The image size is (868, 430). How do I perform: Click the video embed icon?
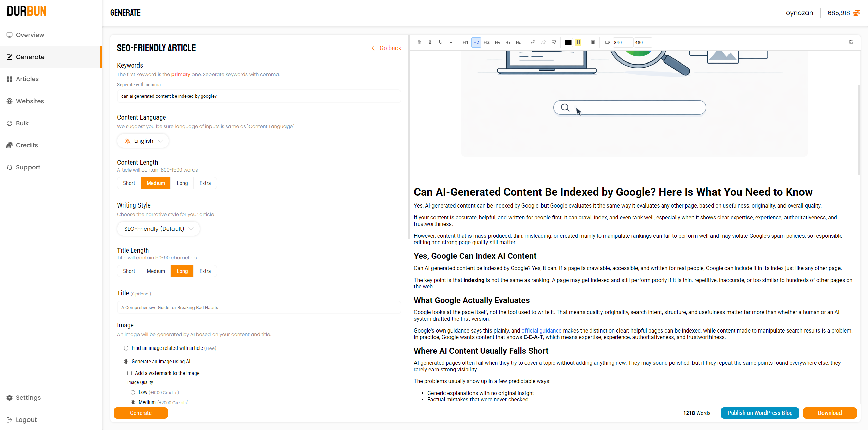[x=607, y=42]
